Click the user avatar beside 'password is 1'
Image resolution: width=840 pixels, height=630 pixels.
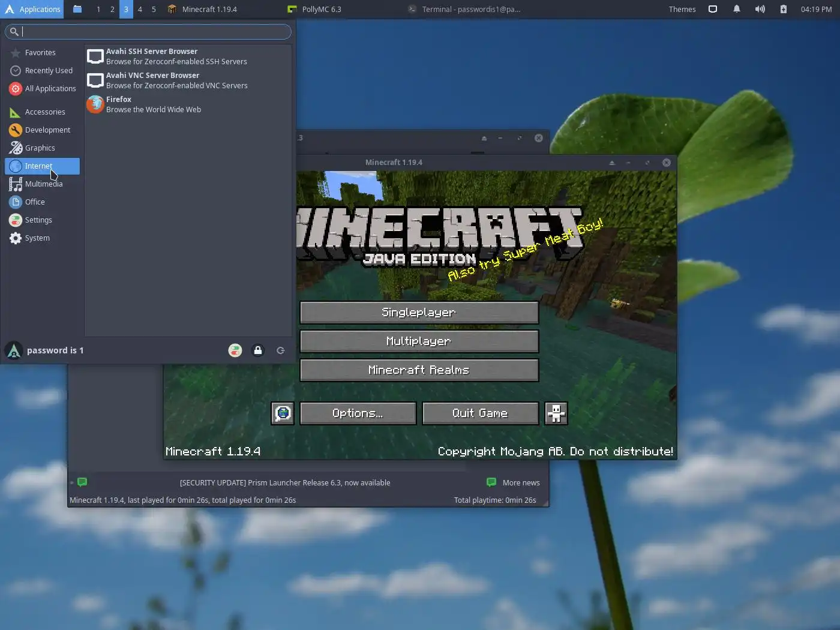[14, 350]
